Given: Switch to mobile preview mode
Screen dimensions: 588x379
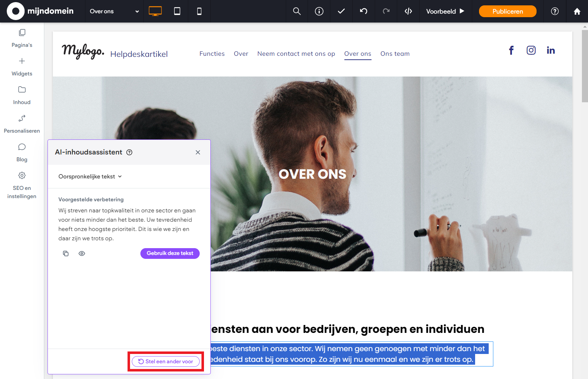Looking at the screenshot, I should 199,11.
